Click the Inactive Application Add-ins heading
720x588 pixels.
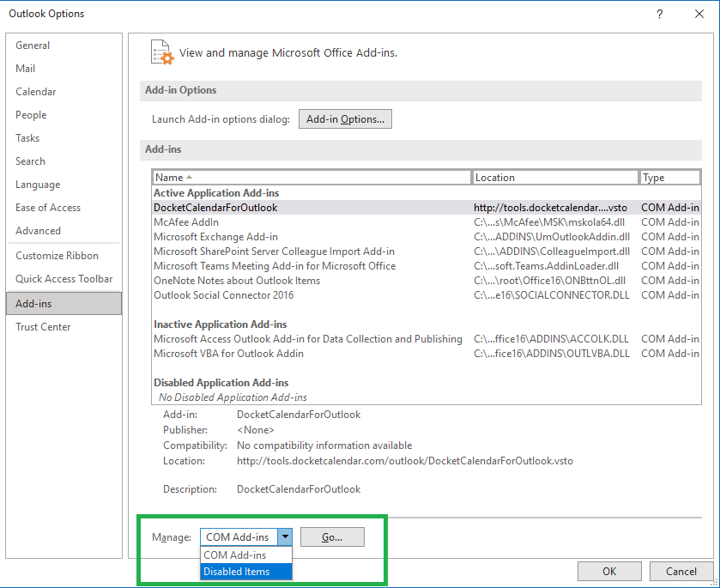pyautogui.click(x=220, y=324)
